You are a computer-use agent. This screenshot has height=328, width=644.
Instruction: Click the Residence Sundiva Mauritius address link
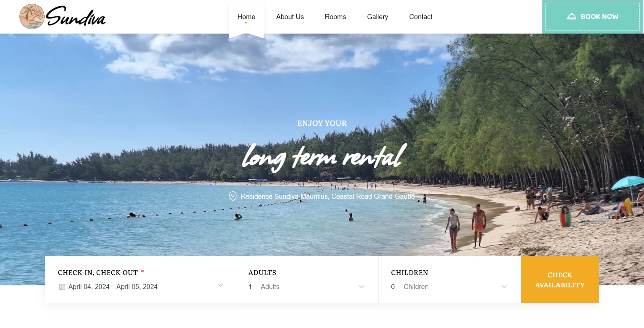pyautogui.click(x=328, y=196)
